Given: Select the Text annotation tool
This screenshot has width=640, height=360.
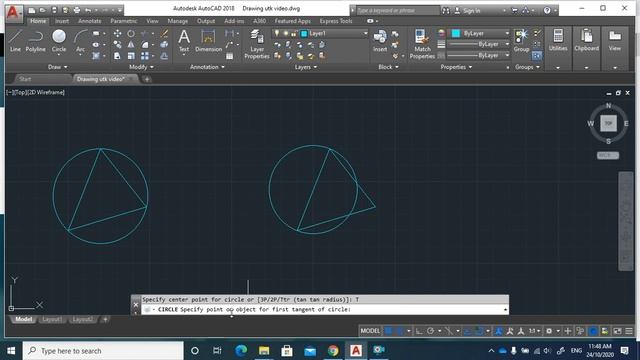Looking at the screenshot, I should click(184, 40).
